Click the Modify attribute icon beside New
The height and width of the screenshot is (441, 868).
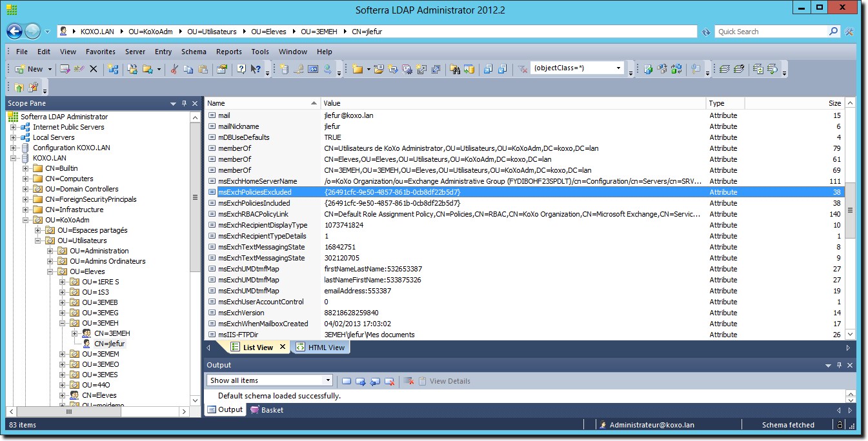(65, 69)
